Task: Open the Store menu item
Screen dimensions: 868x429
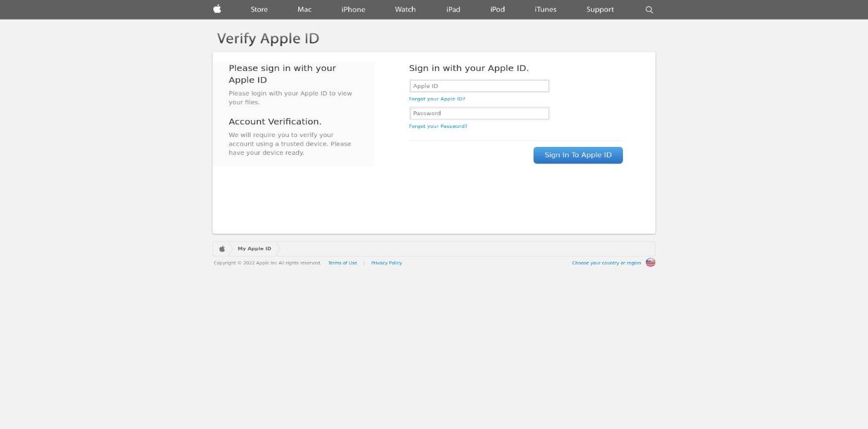Action: [259, 9]
